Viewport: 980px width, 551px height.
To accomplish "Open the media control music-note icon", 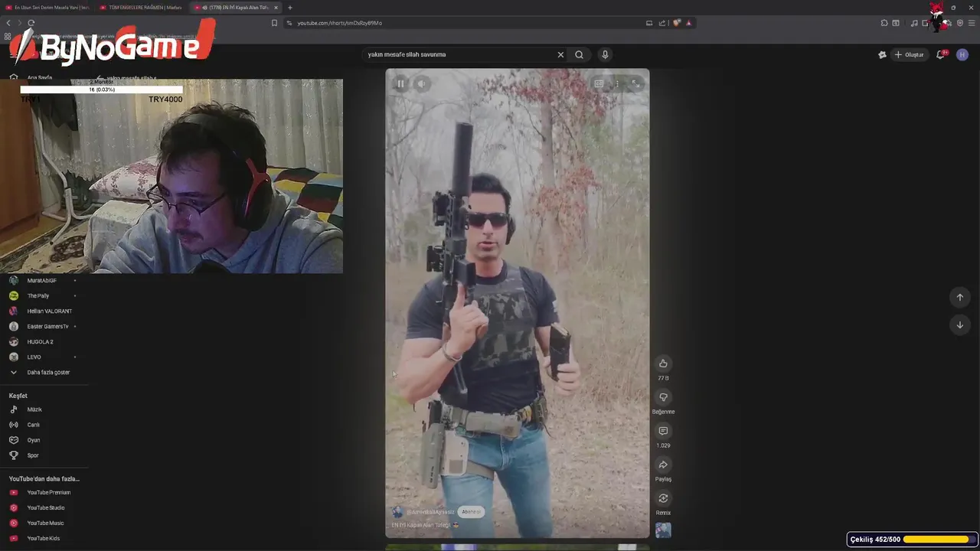I will click(914, 23).
